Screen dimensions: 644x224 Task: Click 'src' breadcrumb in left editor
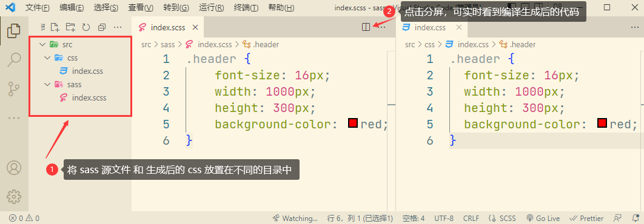146,45
